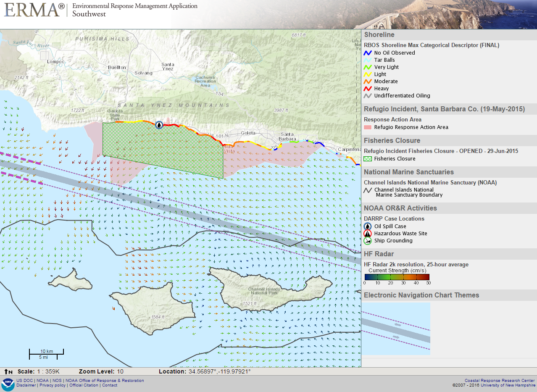Click the cyan Tar Balls line symbol

[x=368, y=60]
